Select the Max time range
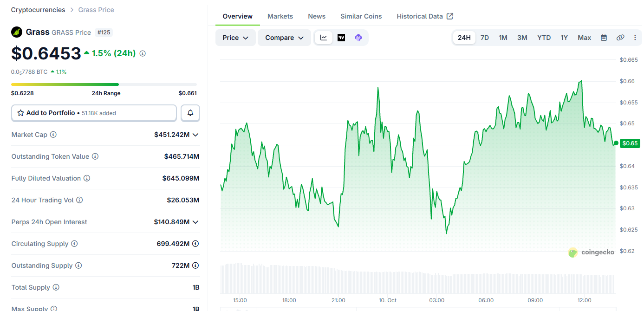The image size is (644, 311). coord(585,38)
